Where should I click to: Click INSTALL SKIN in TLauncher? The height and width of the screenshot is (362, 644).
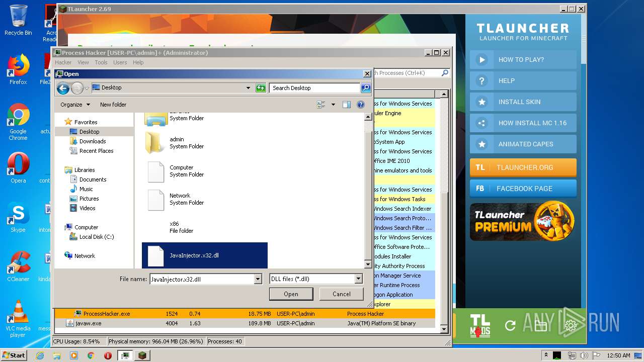[523, 102]
